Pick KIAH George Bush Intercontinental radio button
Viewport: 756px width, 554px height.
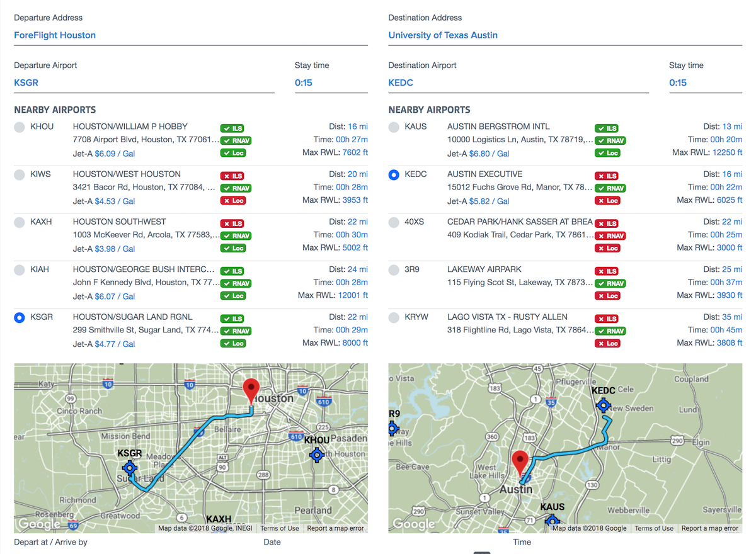pos(20,270)
